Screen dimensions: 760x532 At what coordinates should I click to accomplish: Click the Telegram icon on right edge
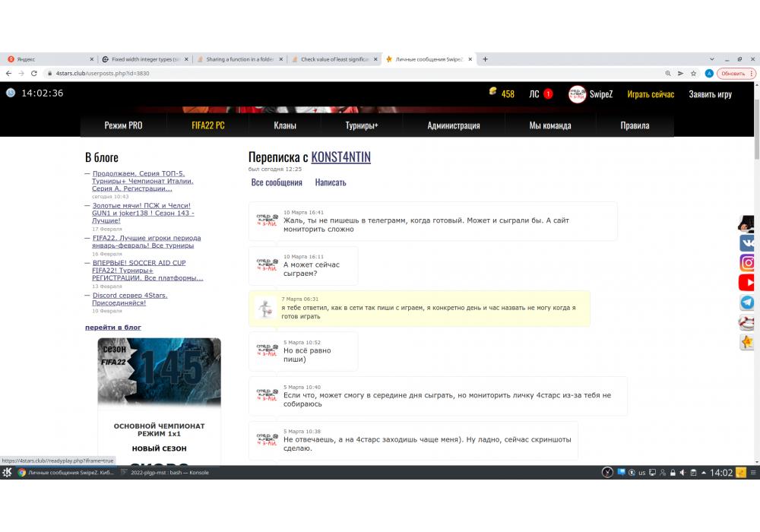click(x=748, y=302)
